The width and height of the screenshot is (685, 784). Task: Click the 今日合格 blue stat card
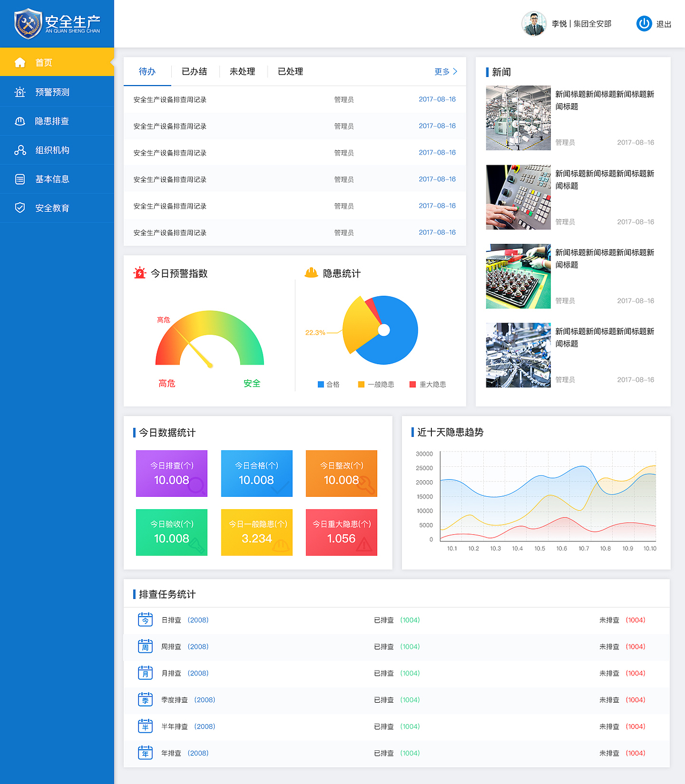pos(256,473)
